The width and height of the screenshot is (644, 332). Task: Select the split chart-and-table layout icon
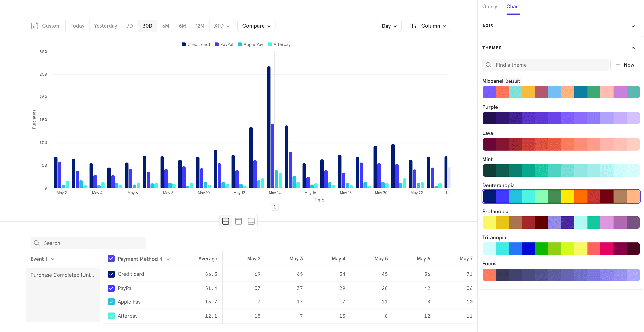(x=226, y=221)
